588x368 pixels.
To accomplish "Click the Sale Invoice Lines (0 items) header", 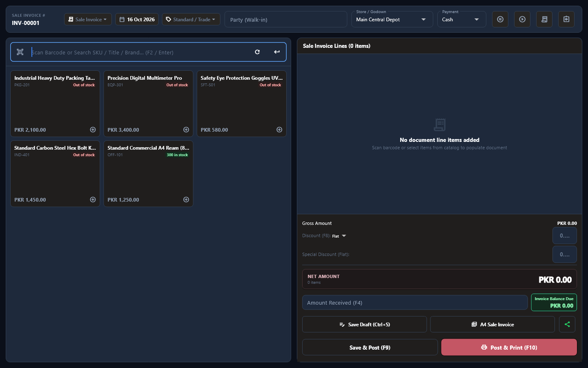I will click(336, 46).
